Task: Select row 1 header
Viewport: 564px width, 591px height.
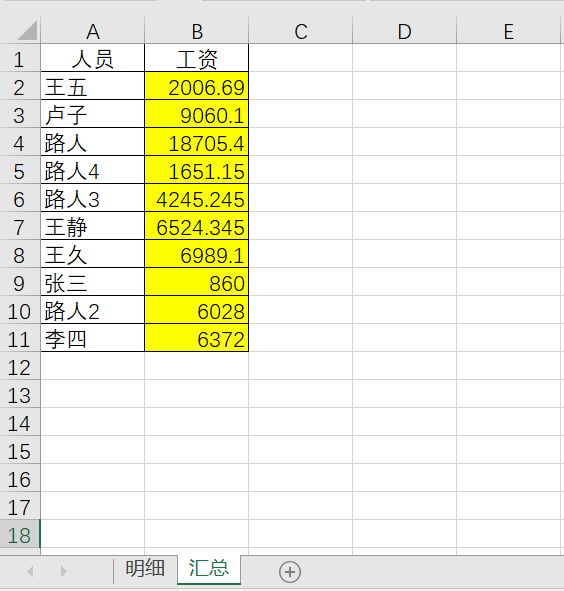Action: 20,58
